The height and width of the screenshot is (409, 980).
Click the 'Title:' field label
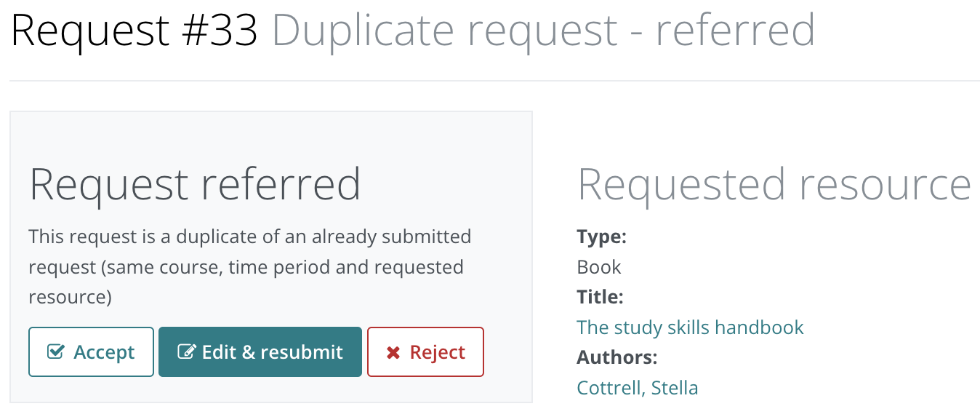pyautogui.click(x=600, y=297)
